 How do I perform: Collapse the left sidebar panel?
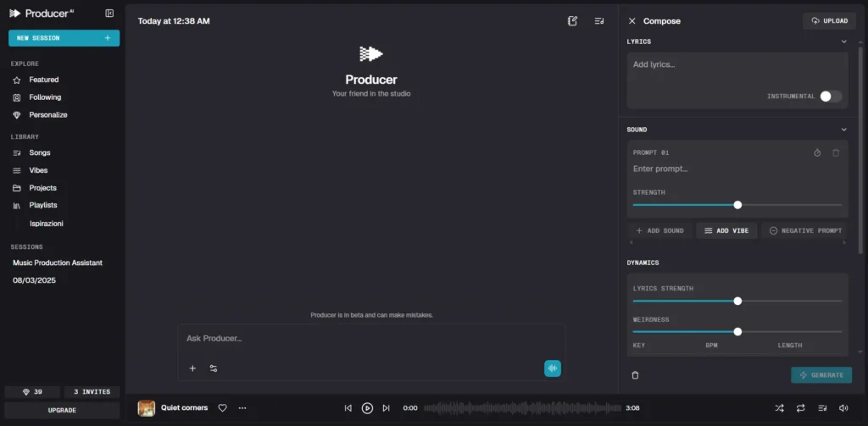(x=109, y=14)
